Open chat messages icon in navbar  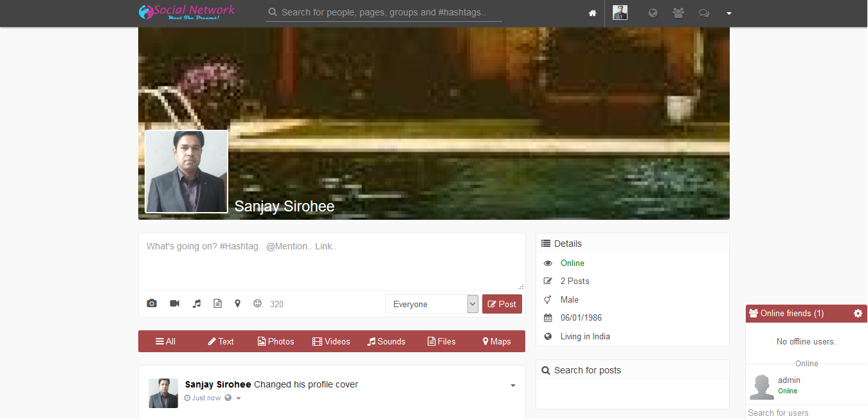704,13
